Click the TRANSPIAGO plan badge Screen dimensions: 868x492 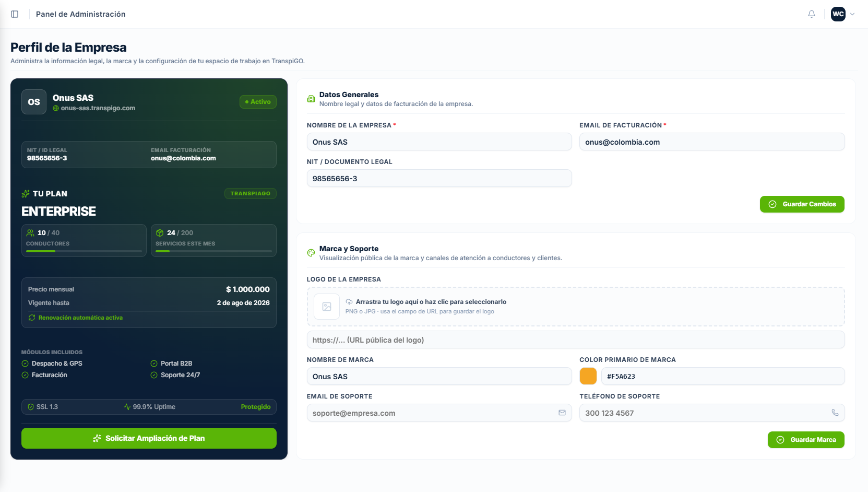pyautogui.click(x=251, y=193)
